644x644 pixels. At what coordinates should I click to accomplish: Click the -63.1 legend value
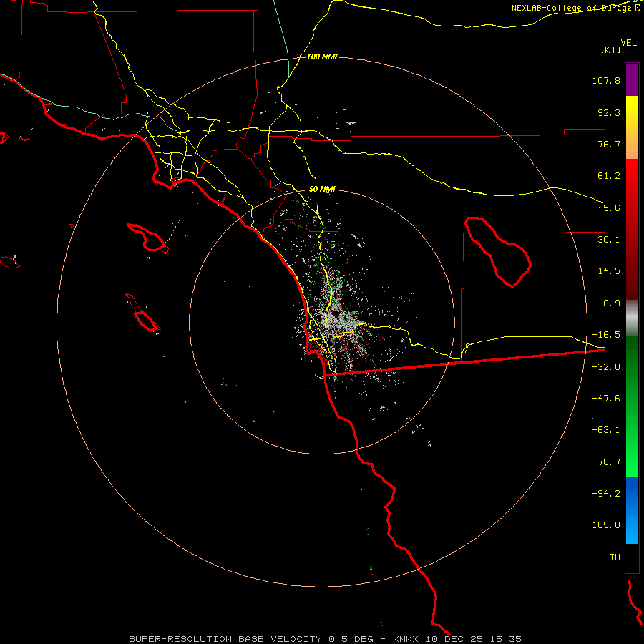[x=606, y=430]
